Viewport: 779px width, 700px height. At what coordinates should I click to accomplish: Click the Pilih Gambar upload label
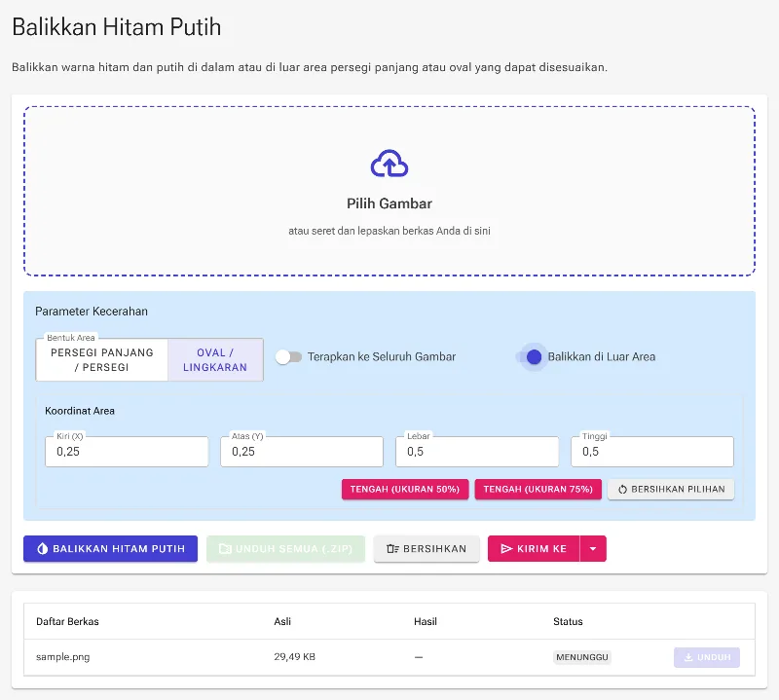(x=389, y=203)
